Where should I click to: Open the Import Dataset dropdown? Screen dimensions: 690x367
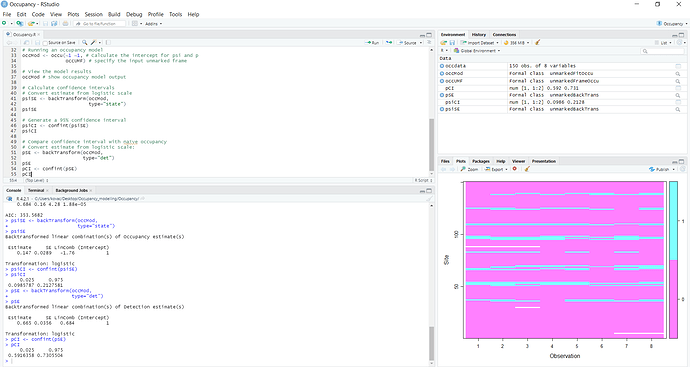(x=480, y=43)
